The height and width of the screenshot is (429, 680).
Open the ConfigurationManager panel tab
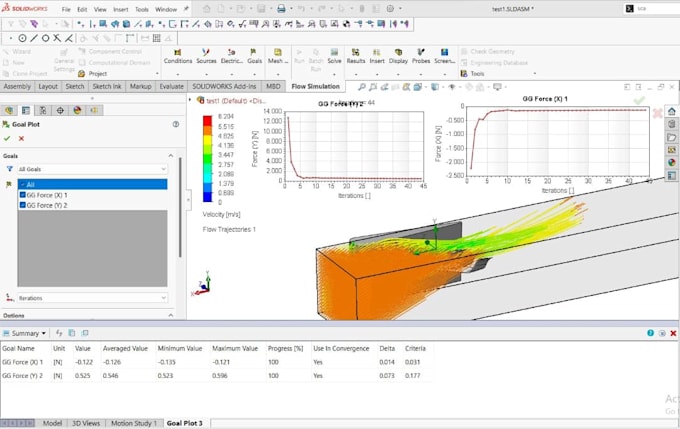click(x=43, y=110)
